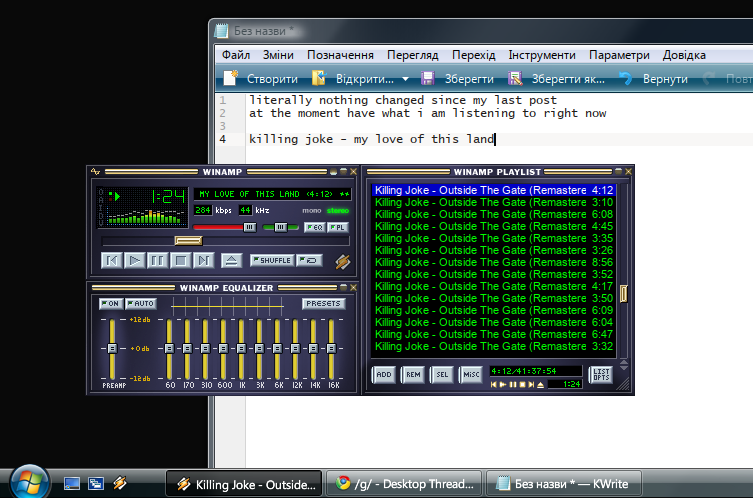Screen dimensions: 753x498
Task: Stop playback in Winamp main window
Action: tap(181, 261)
